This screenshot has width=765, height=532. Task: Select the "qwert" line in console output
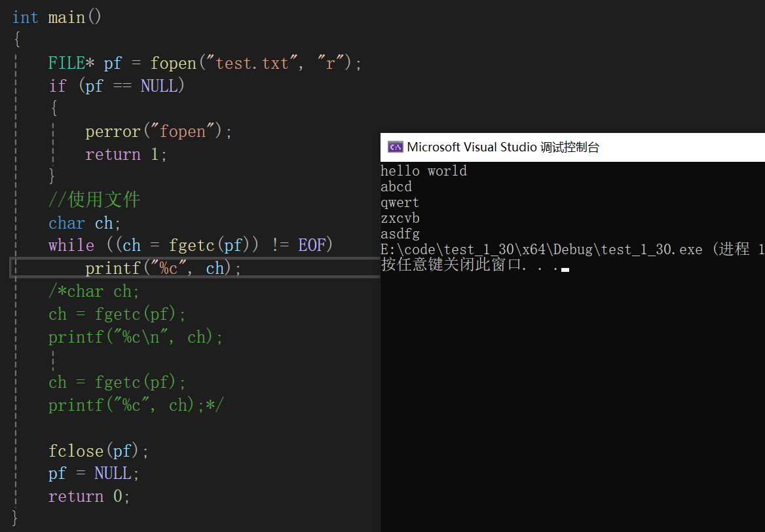coord(400,202)
